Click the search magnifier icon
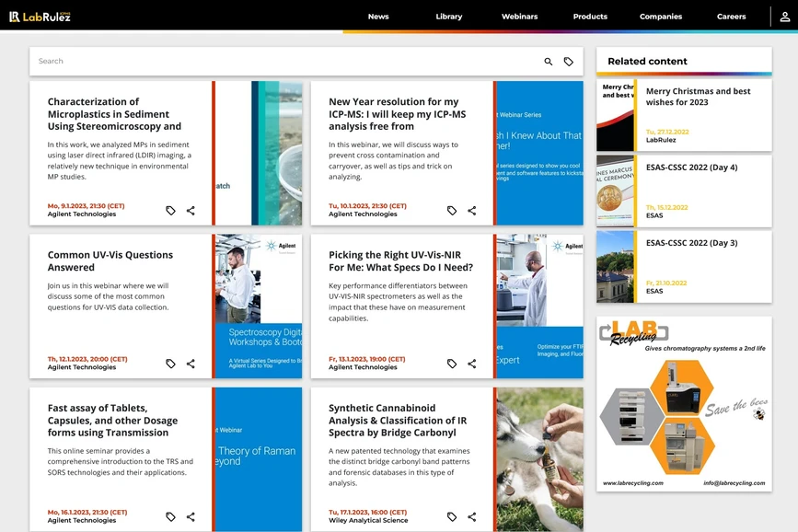 tap(549, 62)
